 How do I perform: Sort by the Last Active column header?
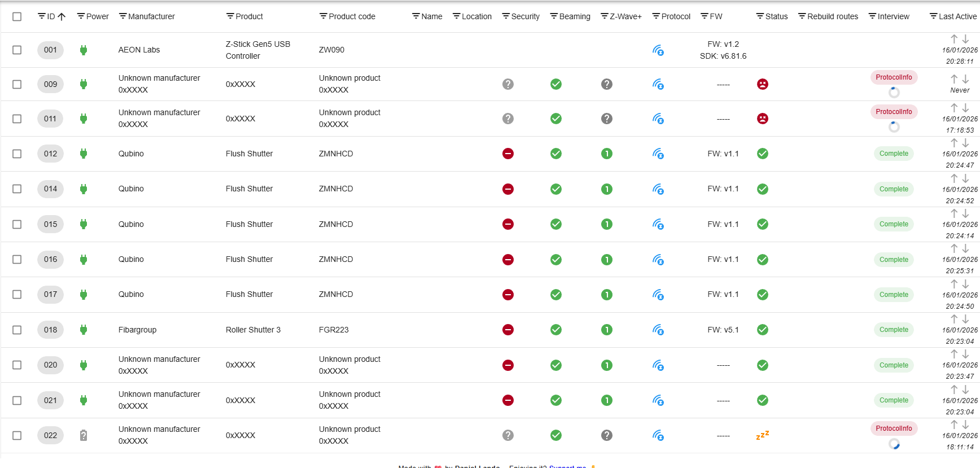(957, 16)
